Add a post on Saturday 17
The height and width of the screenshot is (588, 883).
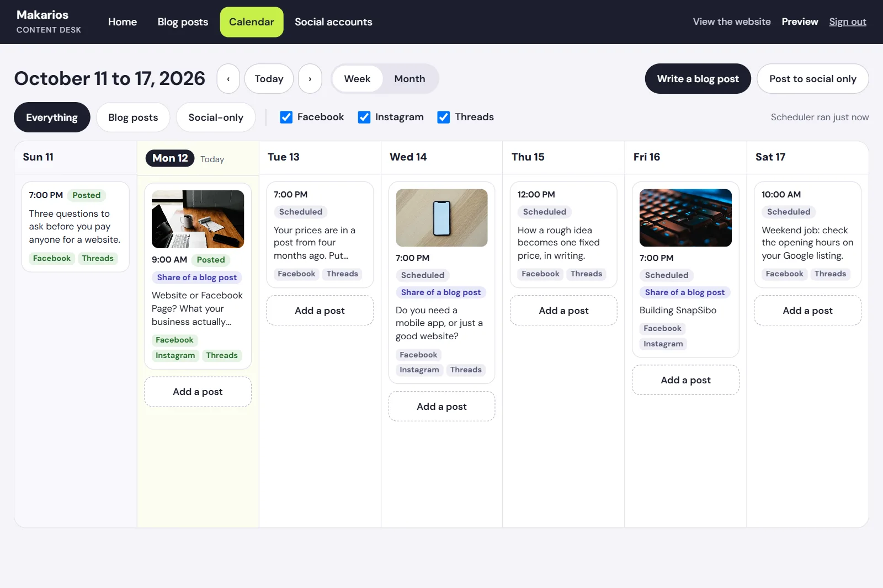[807, 311]
